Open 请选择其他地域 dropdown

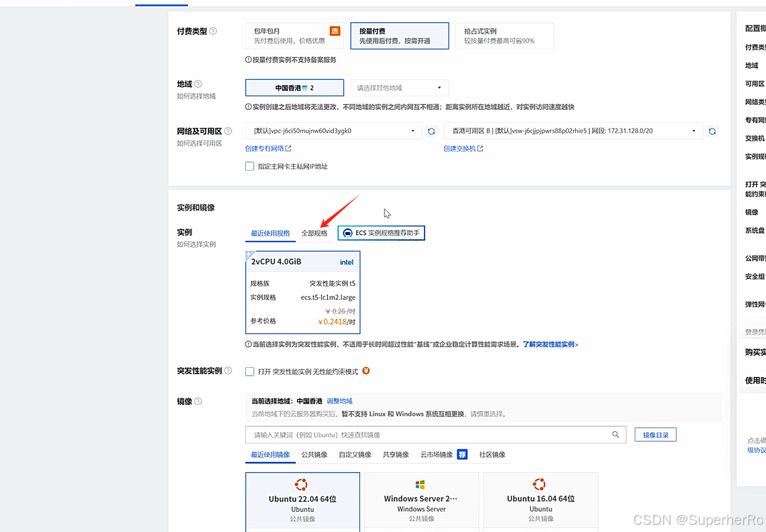click(399, 88)
